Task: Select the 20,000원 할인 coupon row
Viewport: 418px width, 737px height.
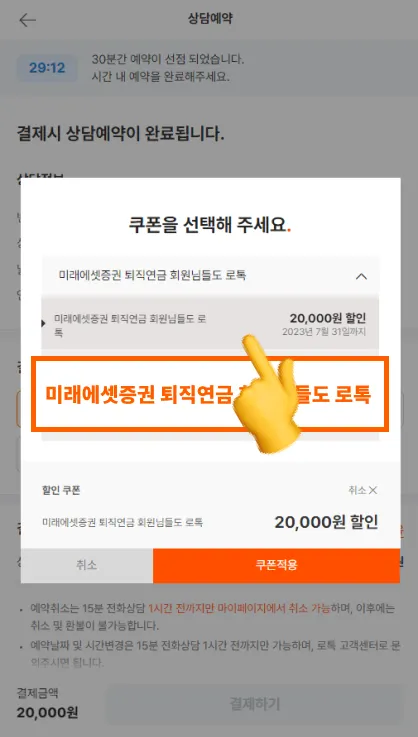Action: (210, 323)
